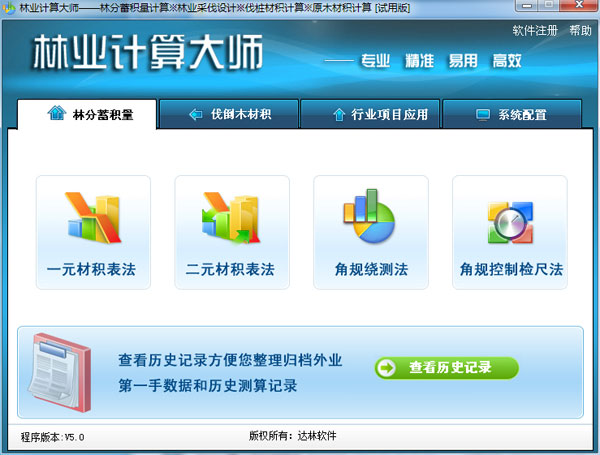Close the 林业计算大师 window
Image resolution: width=600 pixels, height=455 pixels.
579,5
